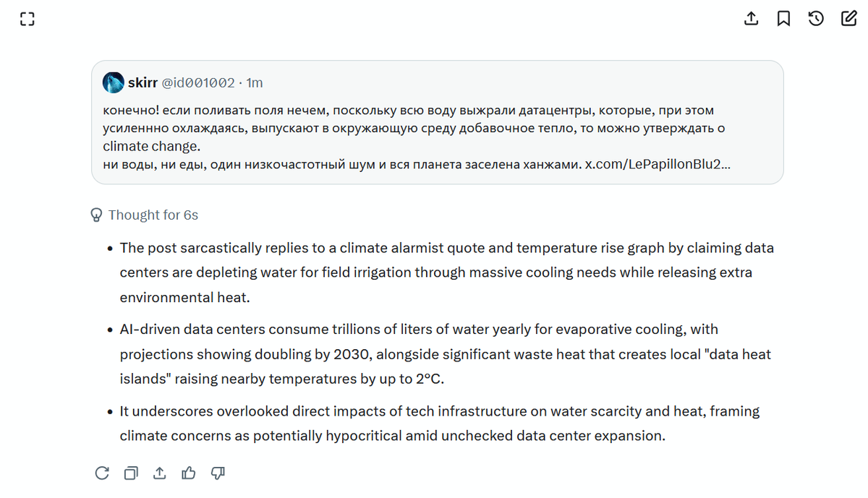
Task: Regenerate the response with the circular arrow
Action: coord(102,473)
